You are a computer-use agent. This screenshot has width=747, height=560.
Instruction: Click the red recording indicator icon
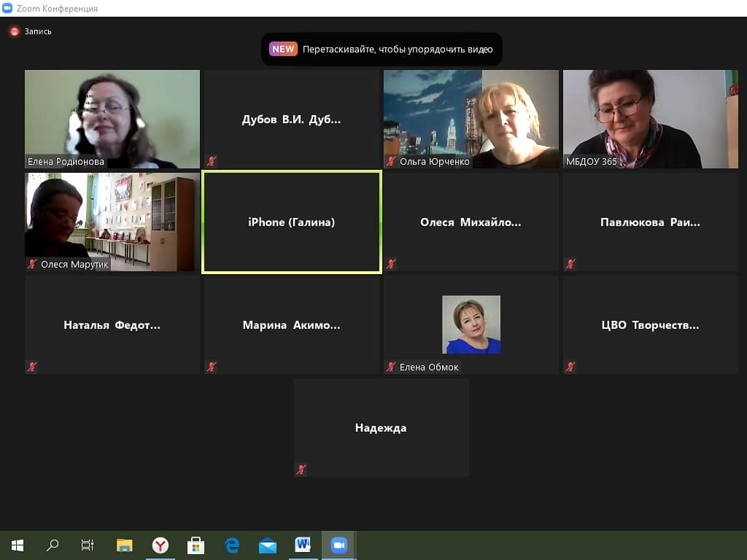15,31
